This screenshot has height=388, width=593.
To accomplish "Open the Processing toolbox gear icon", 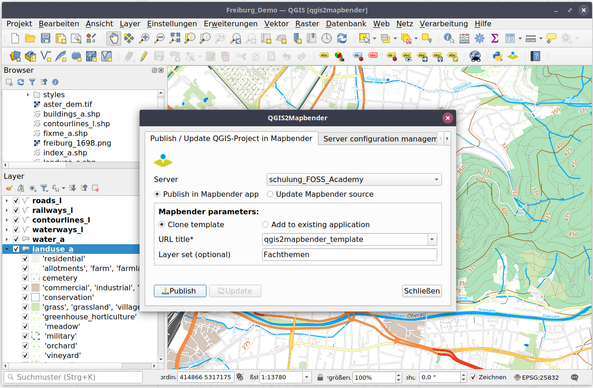I will coord(480,38).
